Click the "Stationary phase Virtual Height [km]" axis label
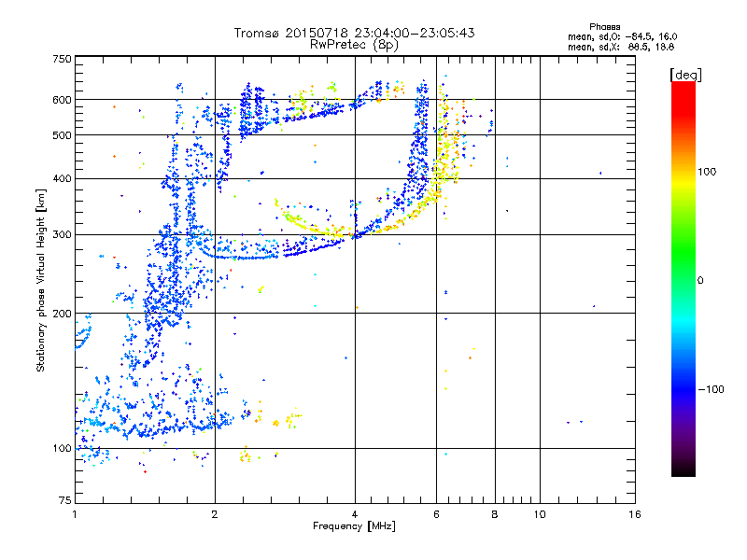Screen dimensions: 747x560 (41, 280)
